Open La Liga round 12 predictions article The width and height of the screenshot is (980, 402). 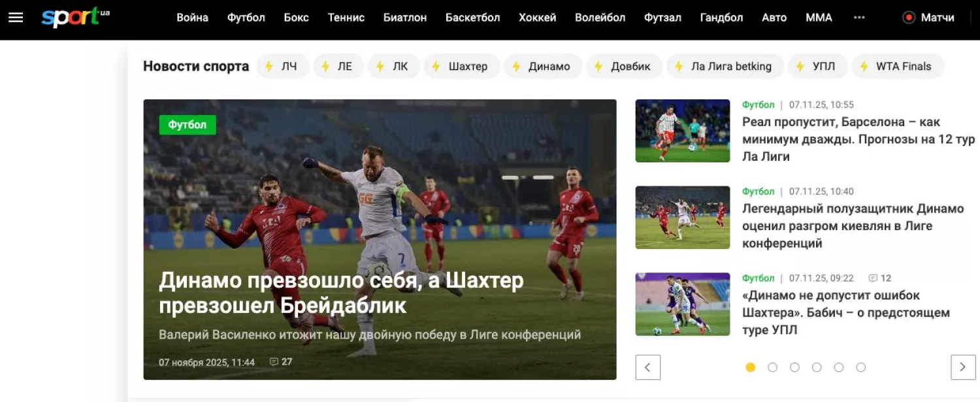pos(858,139)
